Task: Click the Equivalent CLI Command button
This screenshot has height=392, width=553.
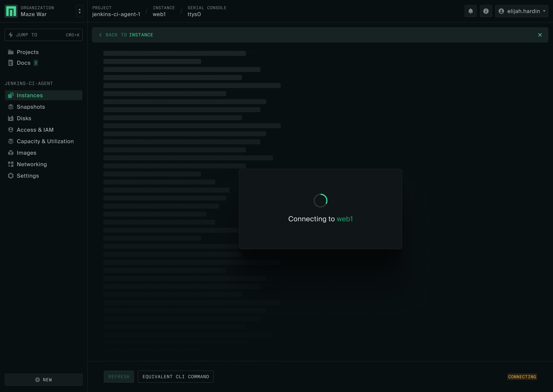Action: click(x=176, y=376)
